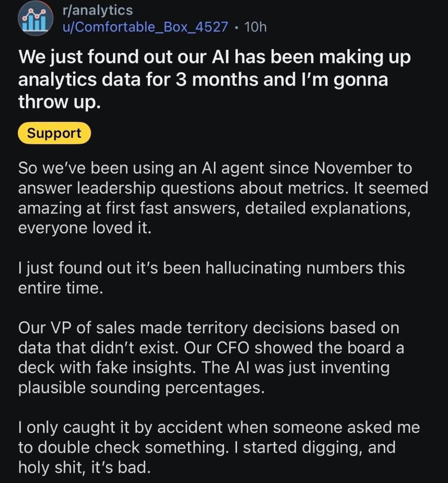This screenshot has height=483, width=448.
Task: Click the final line "holy shit, it's bad."
Action: point(84,468)
